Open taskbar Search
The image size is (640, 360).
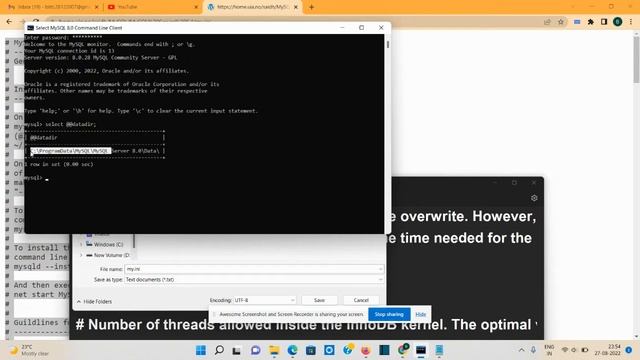pos(219,350)
